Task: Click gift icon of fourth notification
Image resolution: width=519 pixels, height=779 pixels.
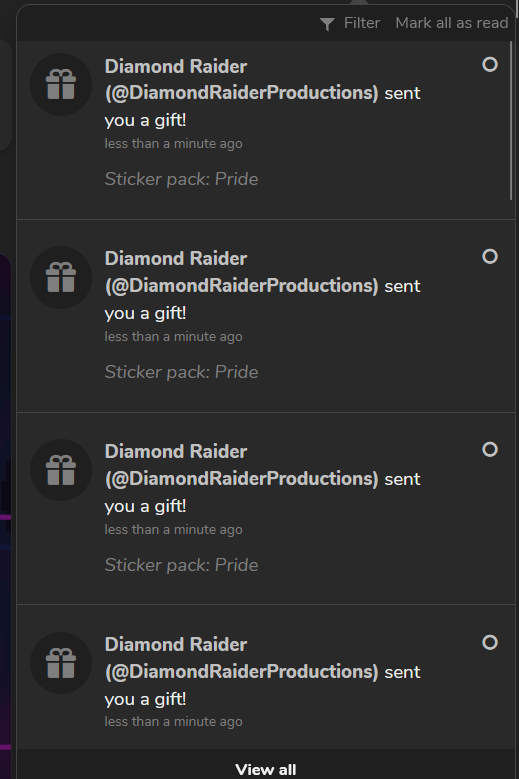Action: pos(61,663)
